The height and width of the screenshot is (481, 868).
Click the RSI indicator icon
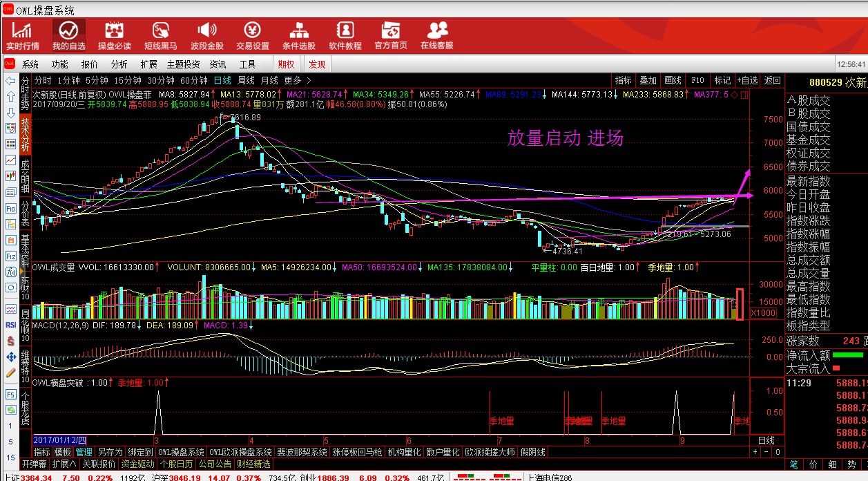click(x=10, y=325)
